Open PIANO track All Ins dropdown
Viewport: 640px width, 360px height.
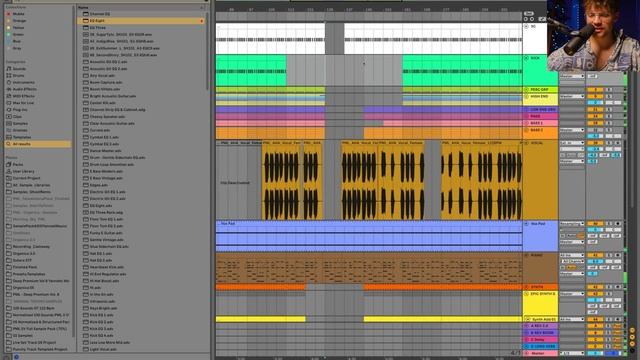click(x=572, y=256)
